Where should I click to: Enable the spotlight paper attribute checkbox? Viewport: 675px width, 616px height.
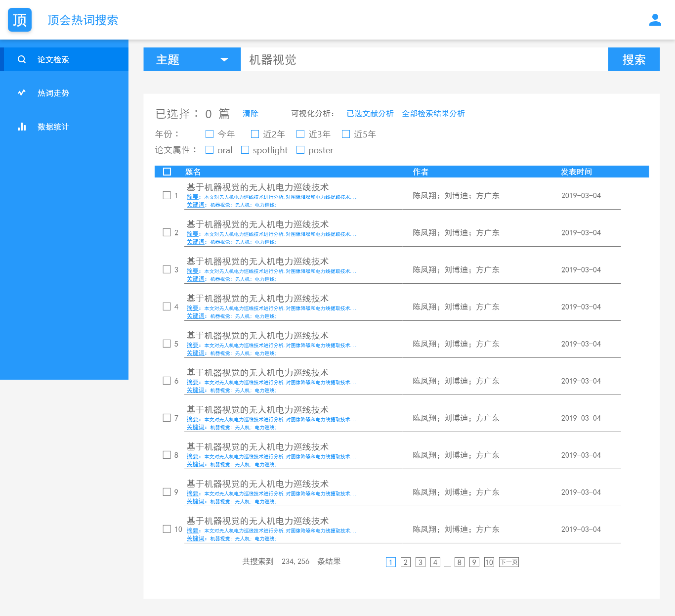tap(245, 150)
